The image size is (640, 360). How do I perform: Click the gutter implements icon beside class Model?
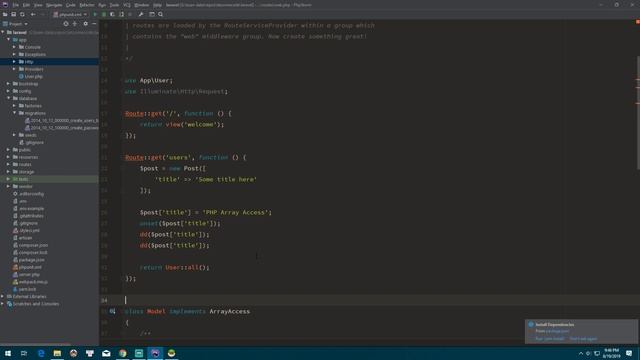[x=112, y=311]
